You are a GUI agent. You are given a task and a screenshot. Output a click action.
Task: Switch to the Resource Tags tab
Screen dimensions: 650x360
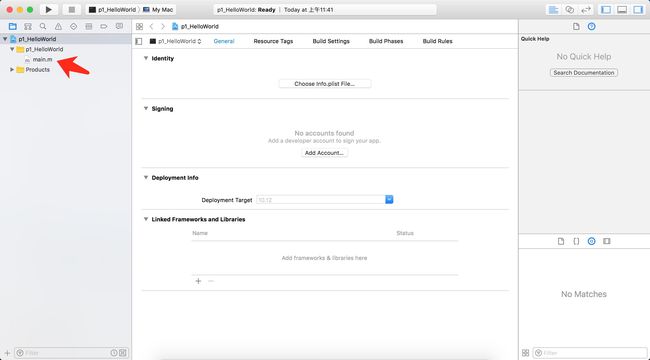click(x=273, y=41)
